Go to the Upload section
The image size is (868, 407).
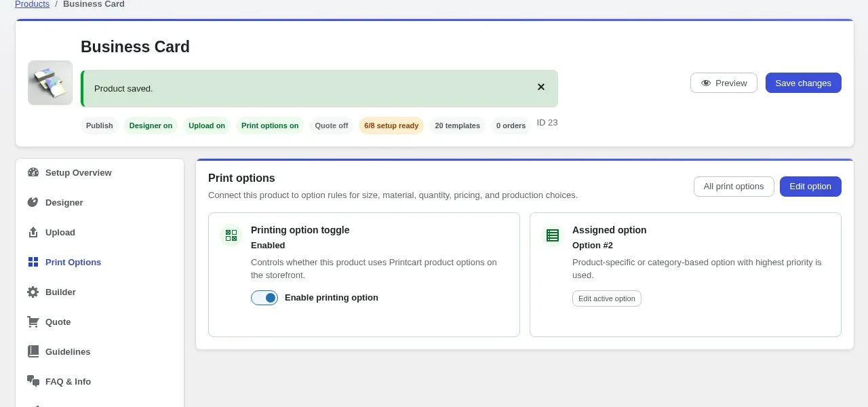pyautogui.click(x=100, y=232)
